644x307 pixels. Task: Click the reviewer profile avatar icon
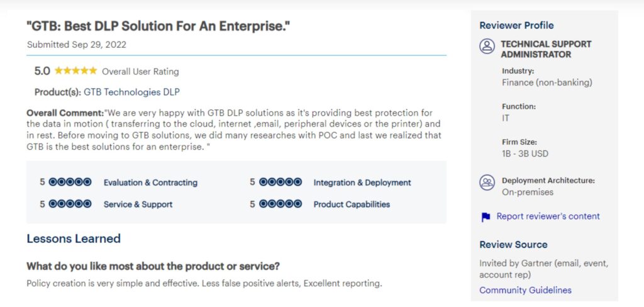point(487,46)
